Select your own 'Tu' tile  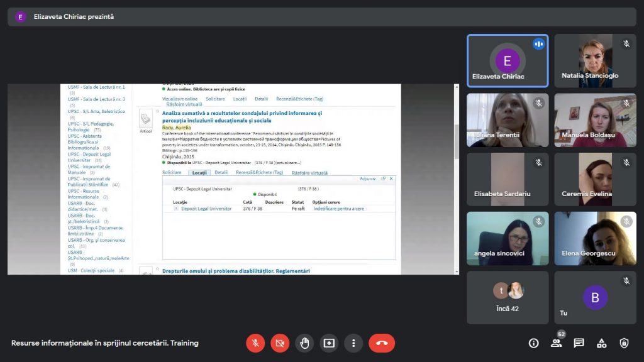(595, 297)
